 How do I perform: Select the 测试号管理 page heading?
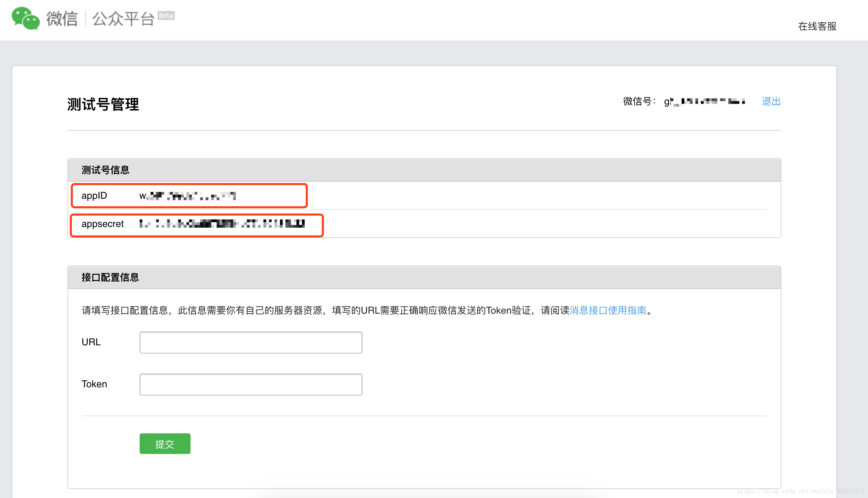pyautogui.click(x=103, y=104)
